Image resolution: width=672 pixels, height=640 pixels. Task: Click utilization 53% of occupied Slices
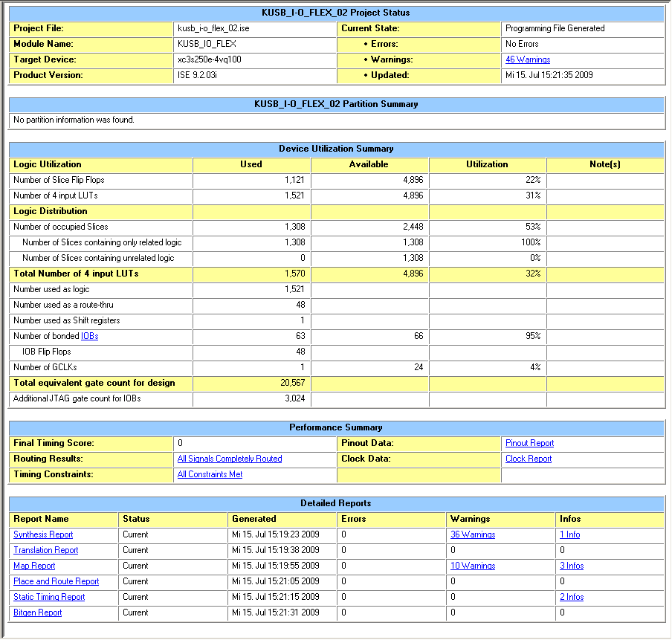coord(533,227)
